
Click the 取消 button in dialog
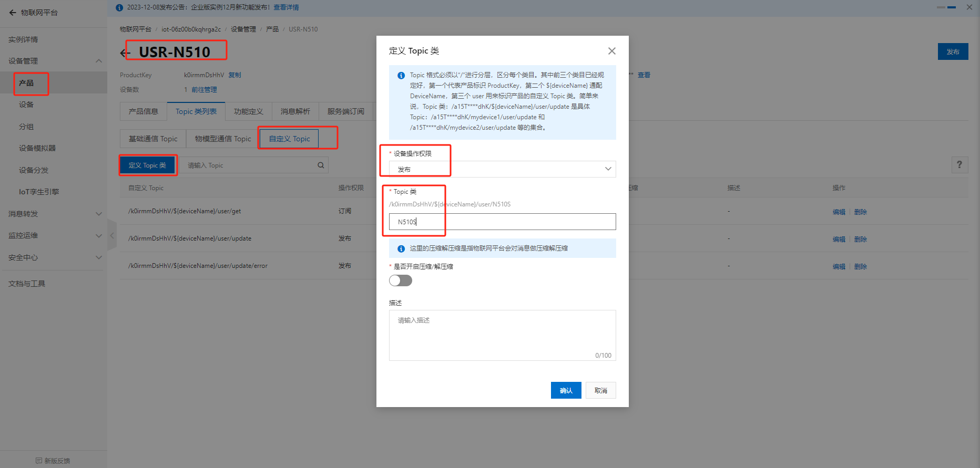600,390
